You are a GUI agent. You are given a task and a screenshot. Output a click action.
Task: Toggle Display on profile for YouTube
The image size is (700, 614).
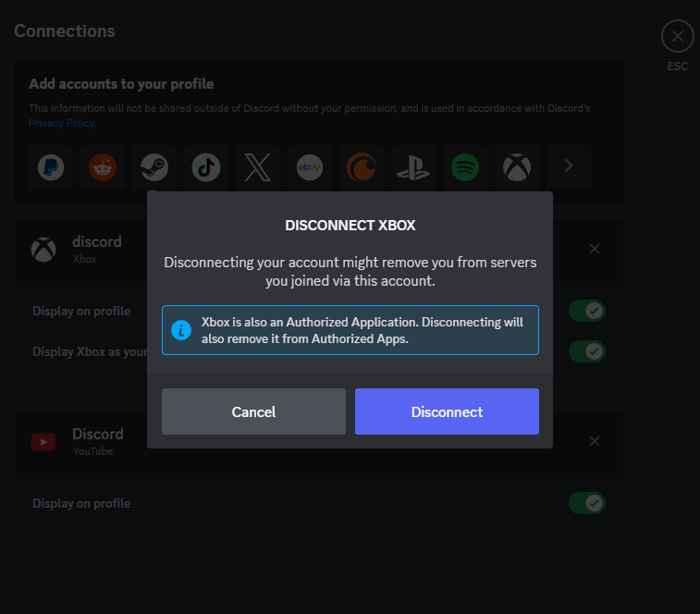click(586, 503)
